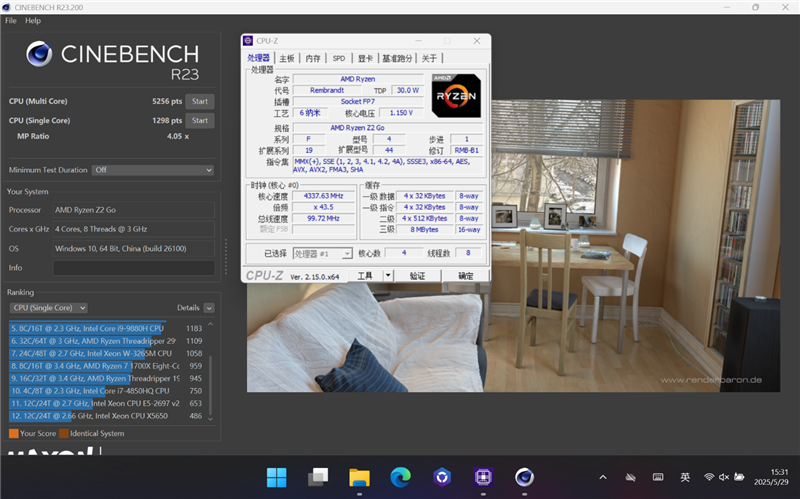Screen dimensions: 800x499
Task: Switch to CPU-Z 处理器 tab
Action: pos(258,58)
